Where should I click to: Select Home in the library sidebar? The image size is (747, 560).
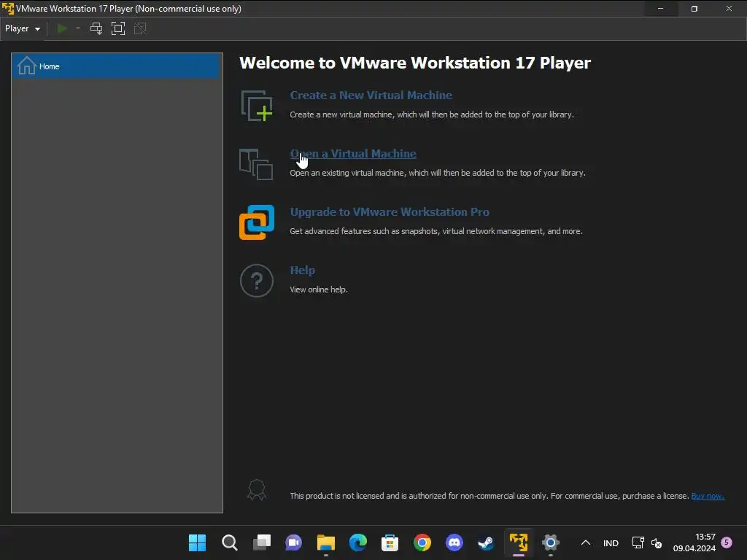pyautogui.click(x=117, y=66)
